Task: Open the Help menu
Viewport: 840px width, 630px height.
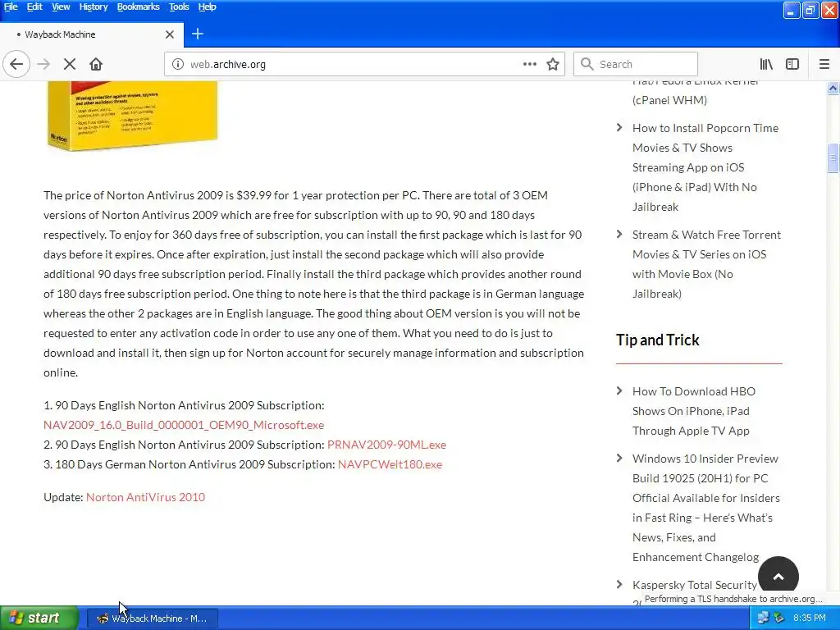Action: (x=207, y=7)
